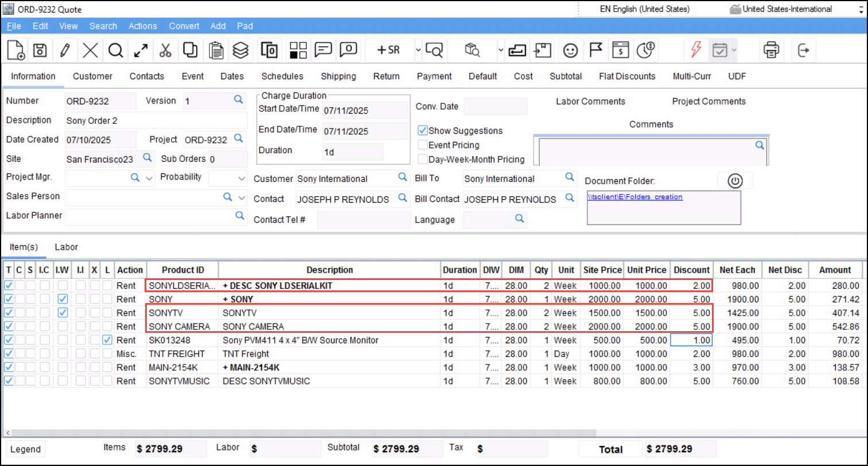
Task: Open the Convert menu
Action: [184, 26]
